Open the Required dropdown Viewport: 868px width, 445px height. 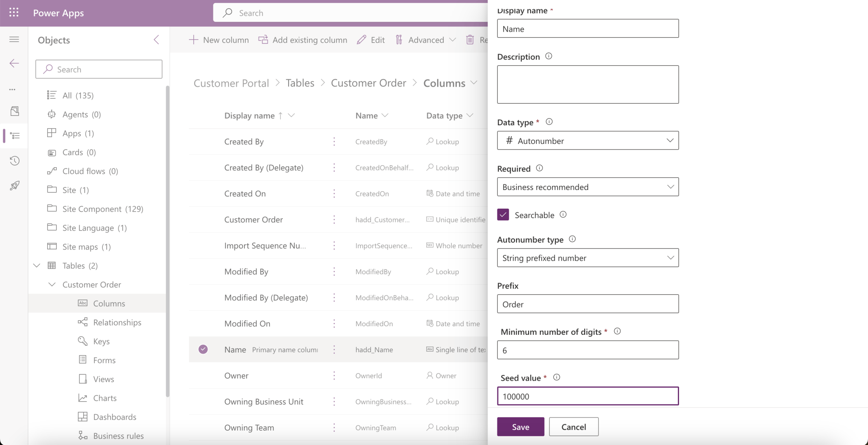(588, 187)
